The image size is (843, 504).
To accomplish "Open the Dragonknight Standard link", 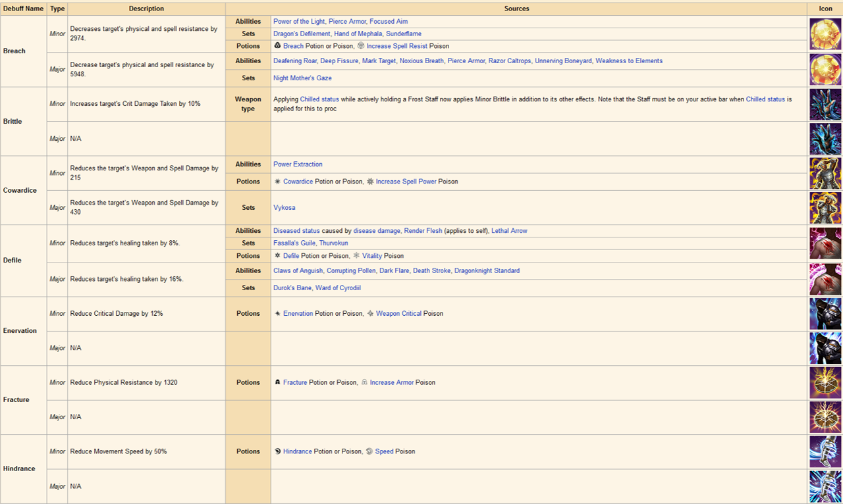I will 487,270.
